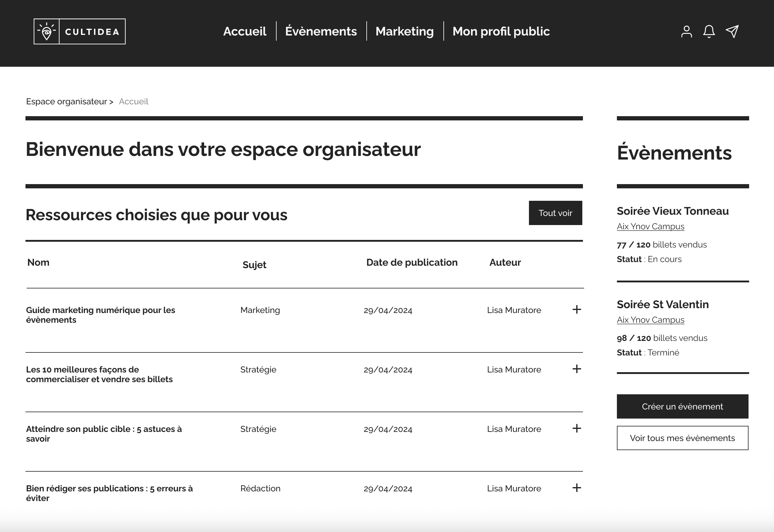Go to the Accueil menu item
Viewport: 774px width, 532px height.
click(x=244, y=31)
